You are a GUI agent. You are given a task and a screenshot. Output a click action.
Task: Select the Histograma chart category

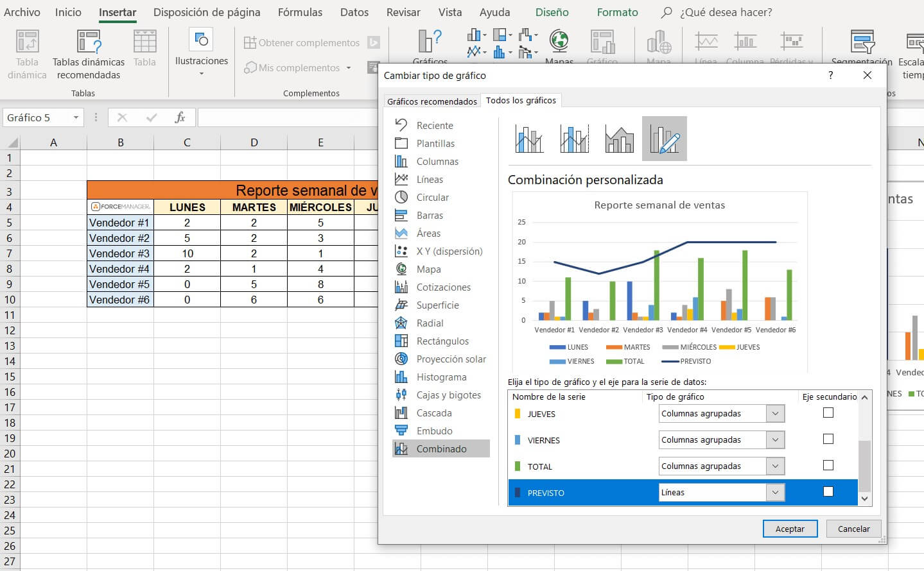click(x=441, y=377)
